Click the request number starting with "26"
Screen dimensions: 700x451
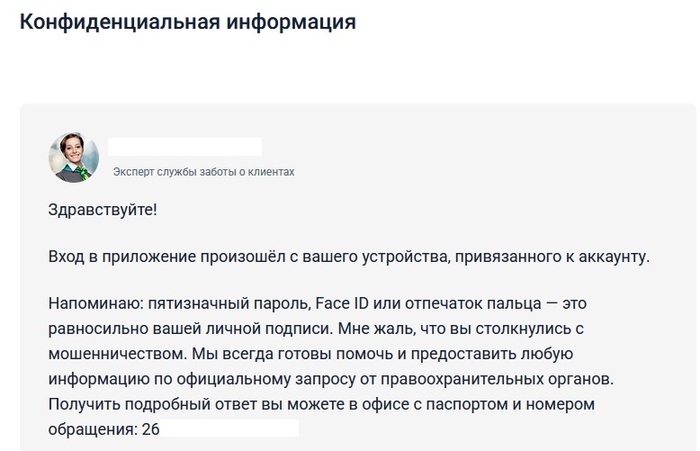pos(151,430)
